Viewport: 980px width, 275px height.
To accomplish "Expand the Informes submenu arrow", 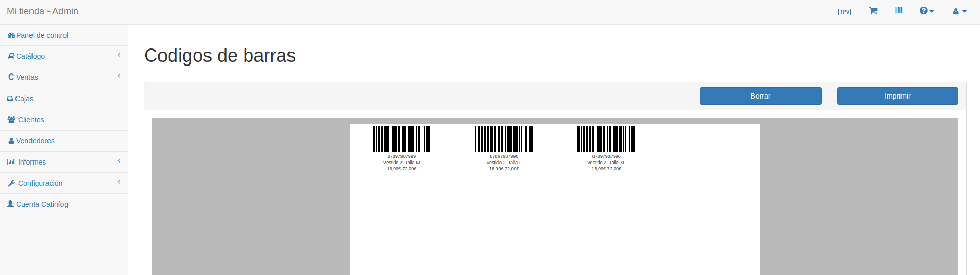I will (119, 160).
